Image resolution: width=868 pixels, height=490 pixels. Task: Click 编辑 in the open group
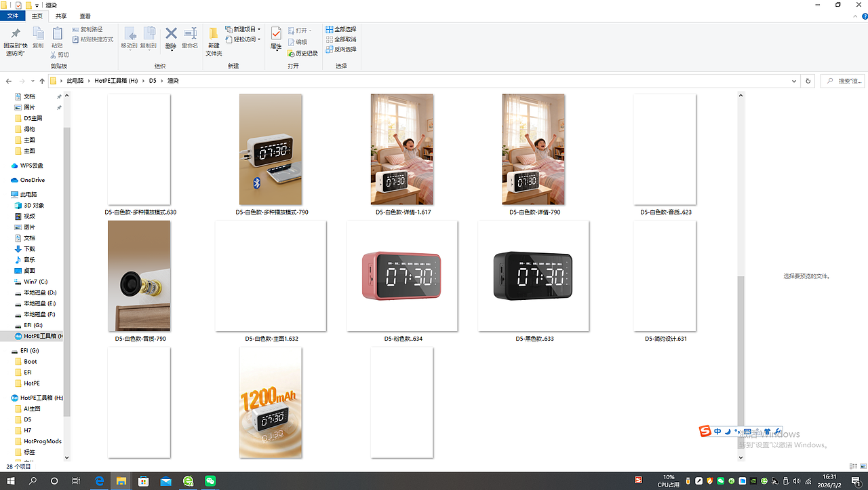coord(297,42)
